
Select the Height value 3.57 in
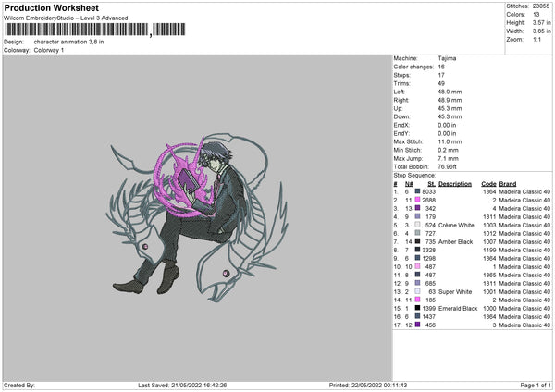[541, 22]
